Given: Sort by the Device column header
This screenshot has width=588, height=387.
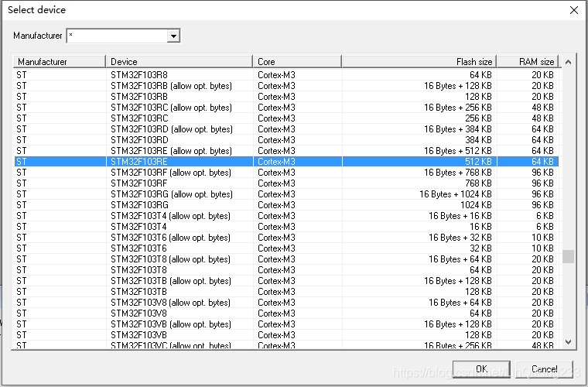Looking at the screenshot, I should (179, 61).
